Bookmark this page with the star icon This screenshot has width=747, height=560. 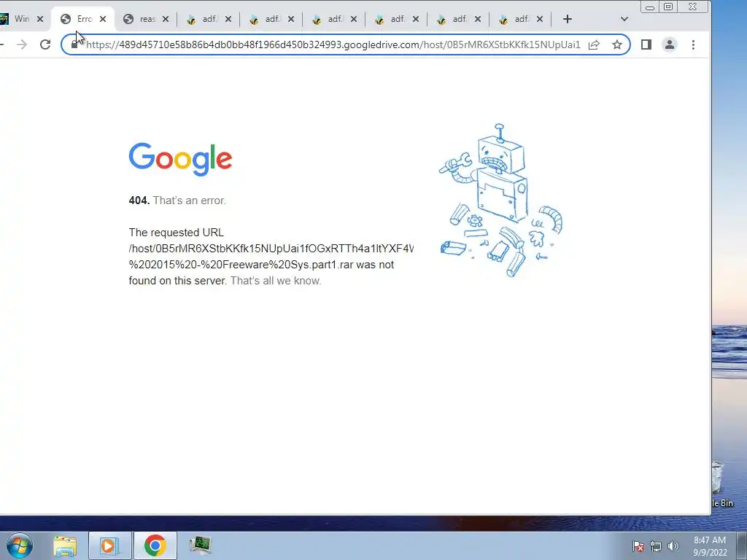pos(617,44)
